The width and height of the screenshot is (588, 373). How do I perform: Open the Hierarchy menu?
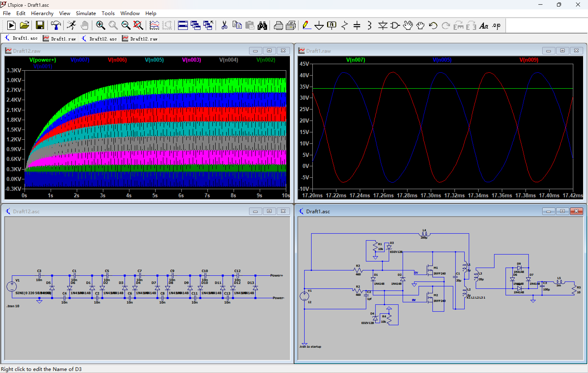tap(42, 13)
